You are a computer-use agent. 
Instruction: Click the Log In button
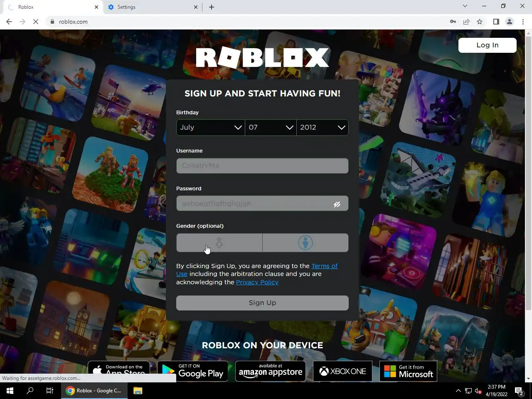(488, 45)
